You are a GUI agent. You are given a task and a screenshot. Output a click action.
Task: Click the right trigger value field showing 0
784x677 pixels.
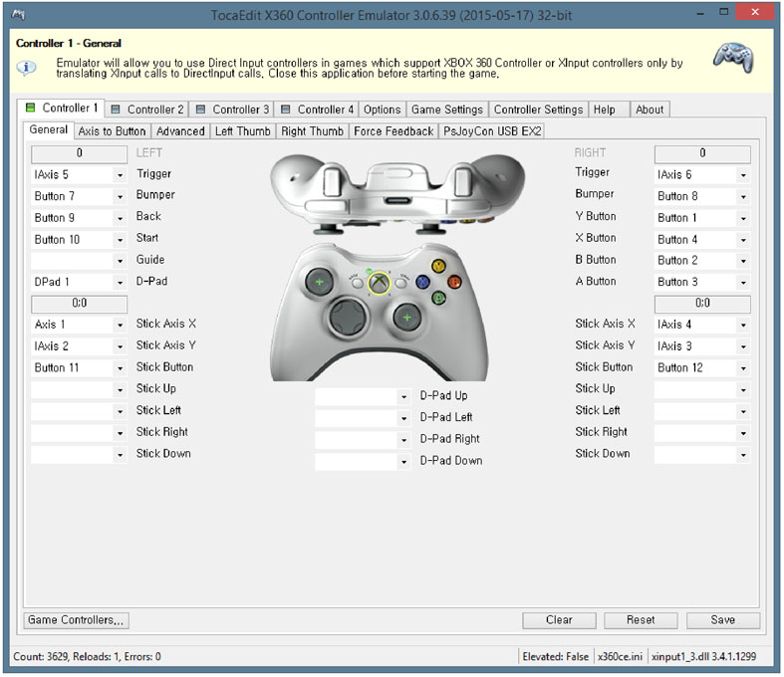pos(702,154)
